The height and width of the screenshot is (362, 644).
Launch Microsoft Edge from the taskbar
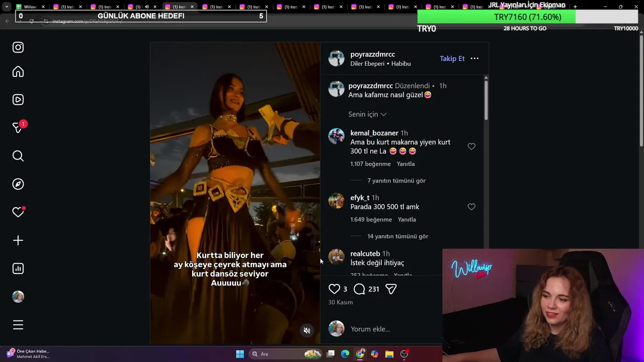point(345,354)
